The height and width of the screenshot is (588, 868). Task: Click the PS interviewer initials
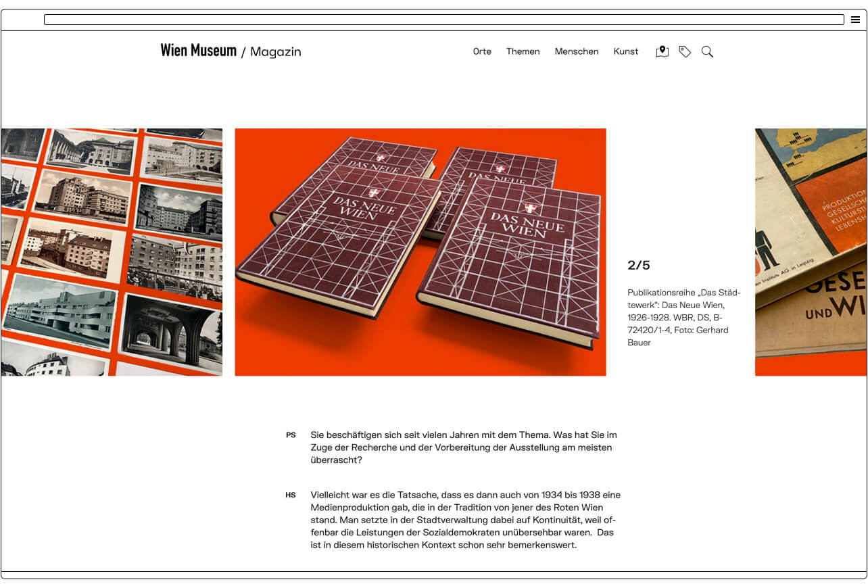[x=291, y=435]
